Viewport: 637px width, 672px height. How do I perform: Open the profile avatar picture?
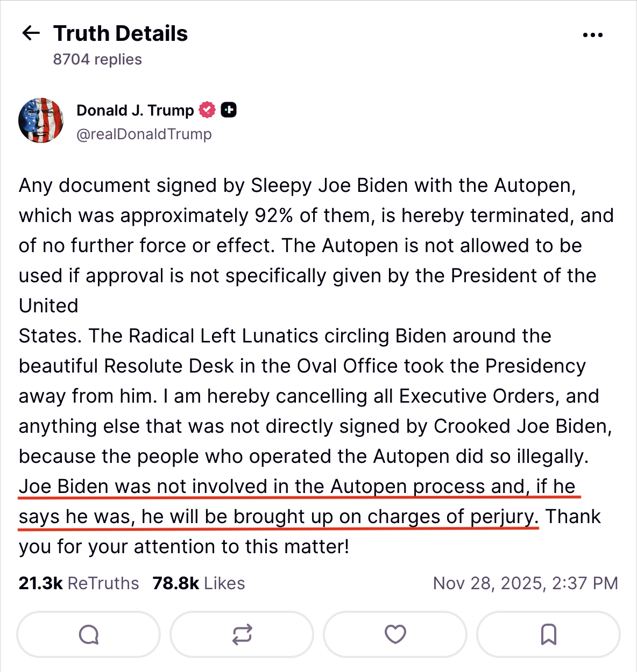tap(41, 120)
